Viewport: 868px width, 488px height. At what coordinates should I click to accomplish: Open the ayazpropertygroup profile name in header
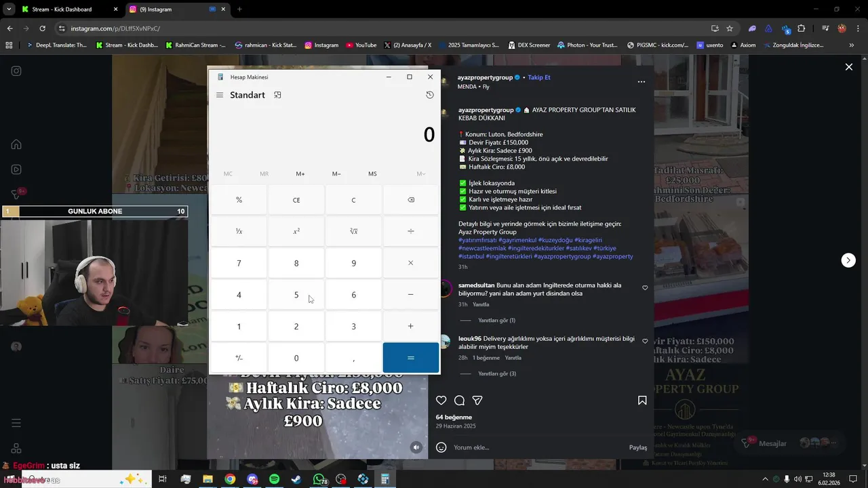coord(485,77)
